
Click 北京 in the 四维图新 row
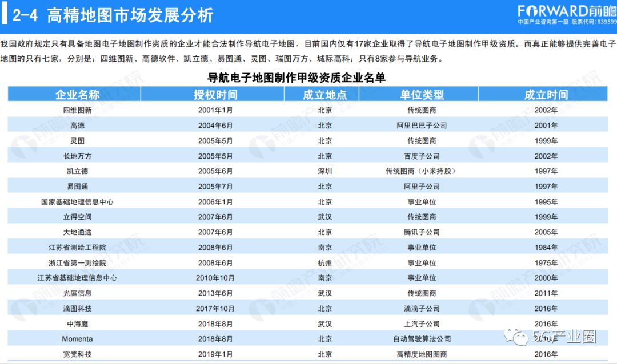324,110
